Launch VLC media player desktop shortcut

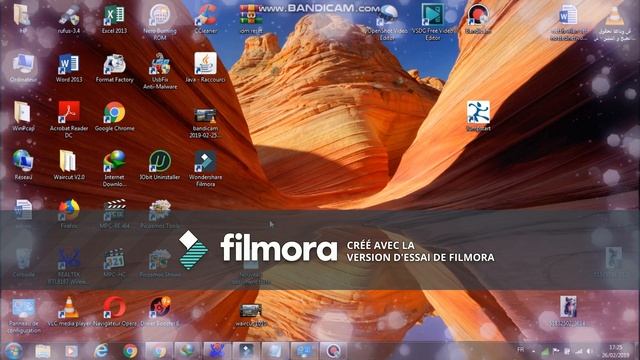[x=69, y=311]
